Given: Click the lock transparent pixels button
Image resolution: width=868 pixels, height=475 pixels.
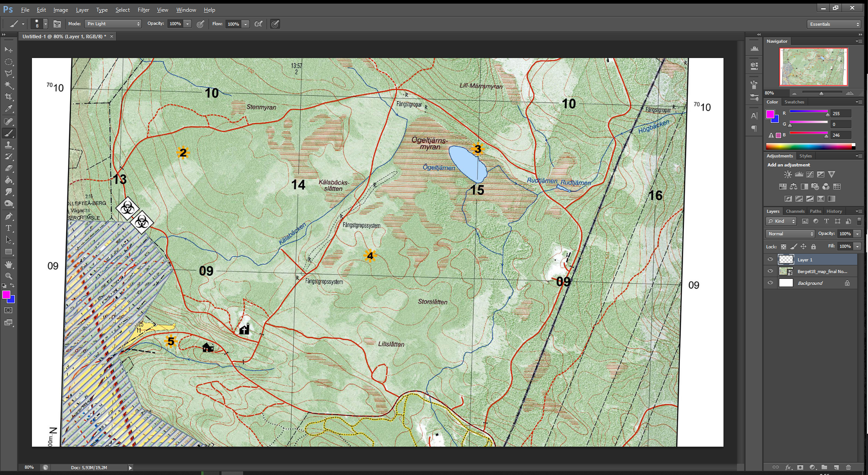Looking at the screenshot, I should click(x=783, y=246).
